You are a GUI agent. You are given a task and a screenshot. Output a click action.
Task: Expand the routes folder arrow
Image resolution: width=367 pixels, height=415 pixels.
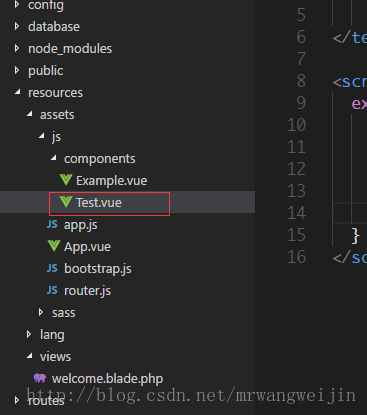point(17,400)
